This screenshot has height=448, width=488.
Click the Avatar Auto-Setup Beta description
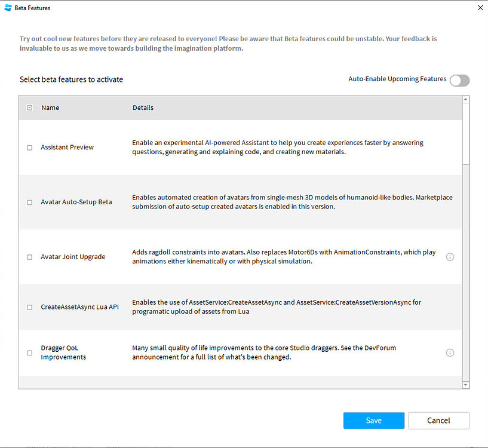coord(292,202)
